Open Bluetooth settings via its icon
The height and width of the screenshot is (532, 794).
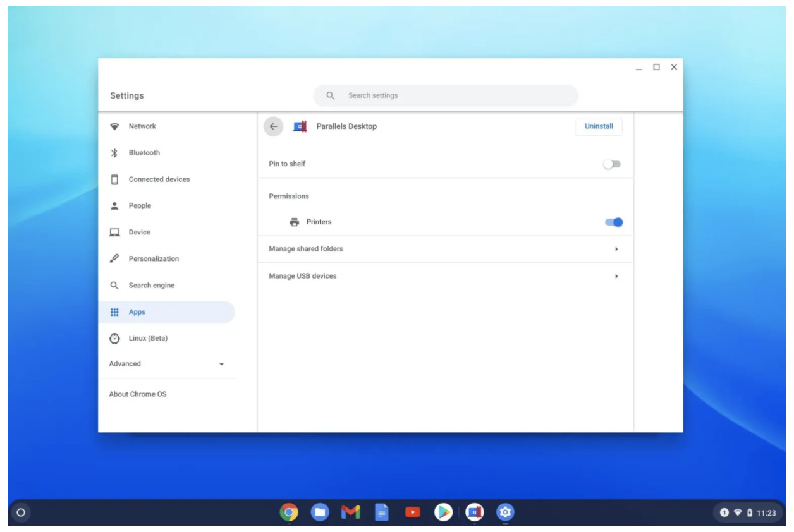tap(115, 152)
